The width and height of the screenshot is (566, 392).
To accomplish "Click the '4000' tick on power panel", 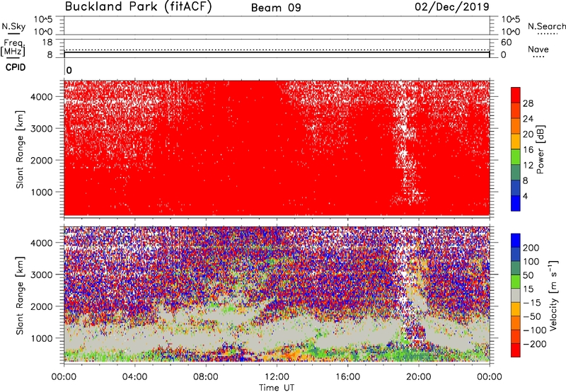I will [42, 97].
